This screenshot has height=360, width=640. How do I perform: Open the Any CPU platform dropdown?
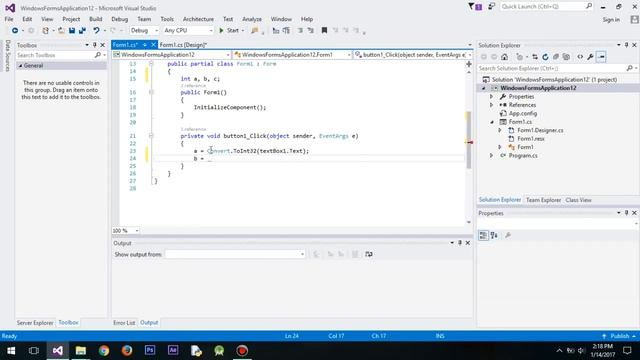tap(188, 31)
